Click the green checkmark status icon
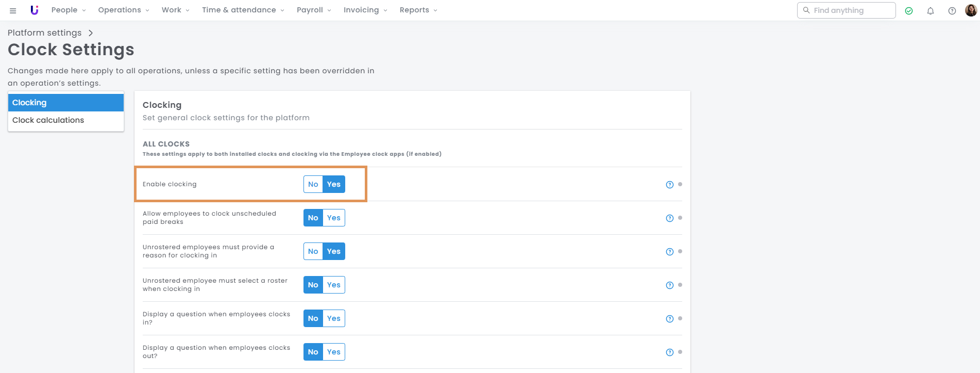 pyautogui.click(x=909, y=11)
